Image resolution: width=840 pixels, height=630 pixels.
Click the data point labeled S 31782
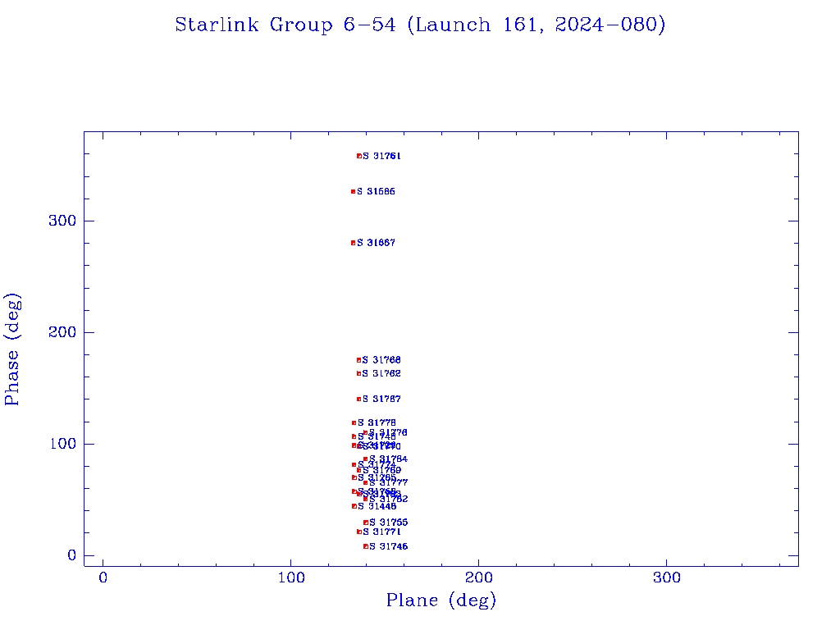point(365,499)
